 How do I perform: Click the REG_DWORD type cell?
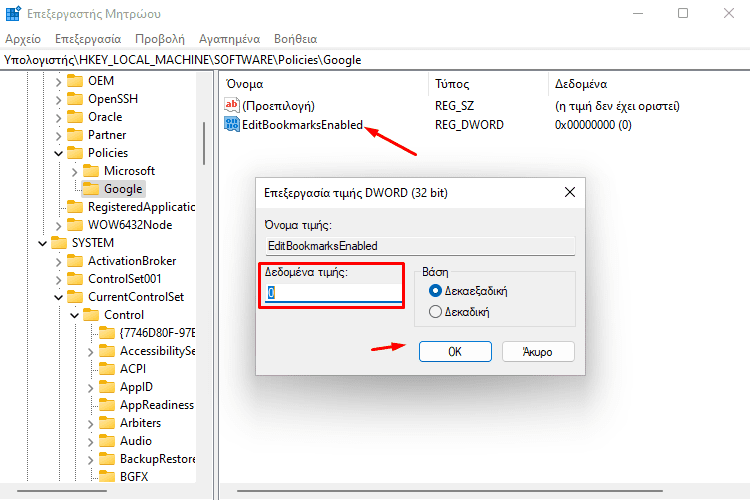coord(469,125)
